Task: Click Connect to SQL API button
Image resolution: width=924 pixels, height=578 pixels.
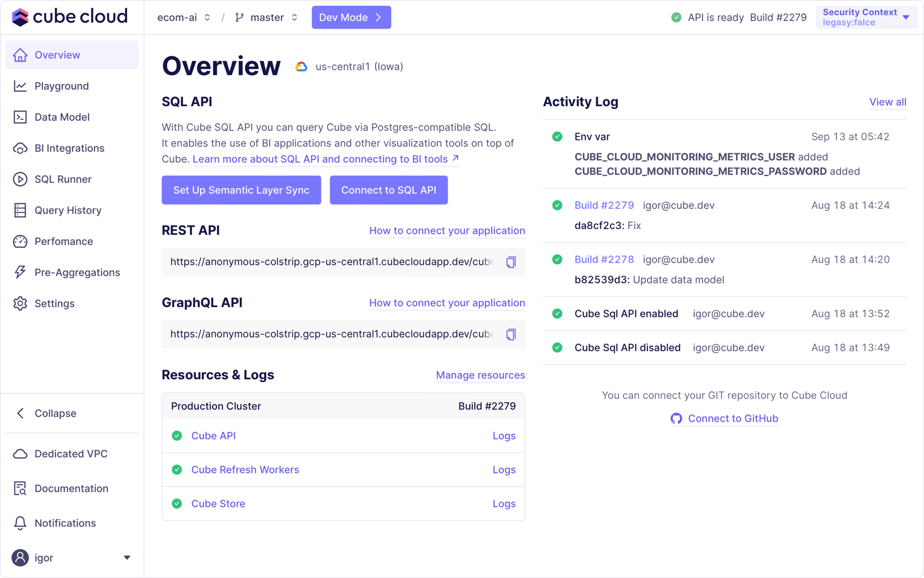Action: (389, 190)
